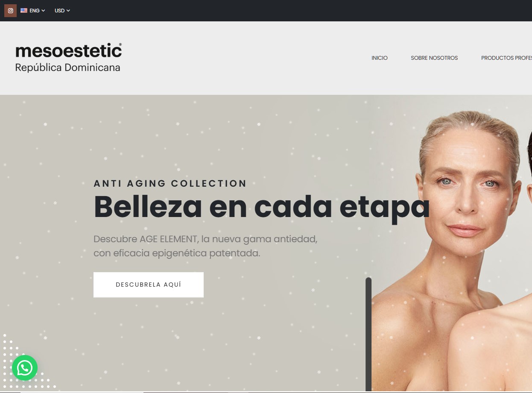Image resolution: width=532 pixels, height=393 pixels.
Task: Open SOBRE NOSOTROS menu item
Action: click(x=434, y=58)
